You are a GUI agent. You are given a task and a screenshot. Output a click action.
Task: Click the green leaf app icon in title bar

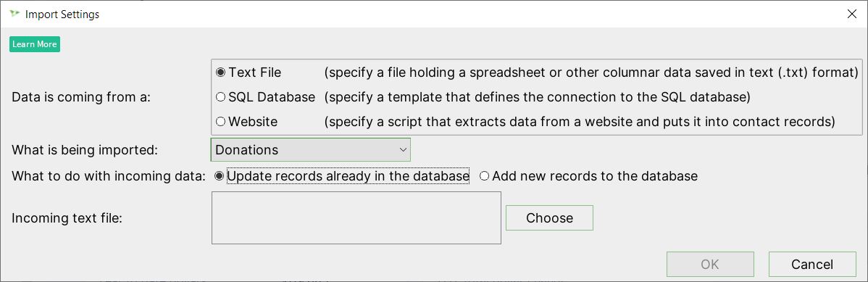pos(15,14)
